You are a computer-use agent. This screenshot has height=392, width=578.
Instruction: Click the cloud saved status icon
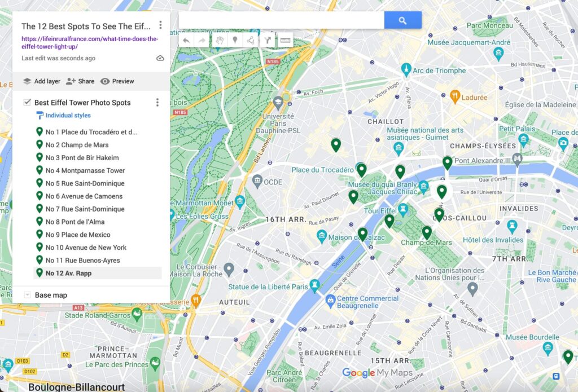[x=160, y=58]
